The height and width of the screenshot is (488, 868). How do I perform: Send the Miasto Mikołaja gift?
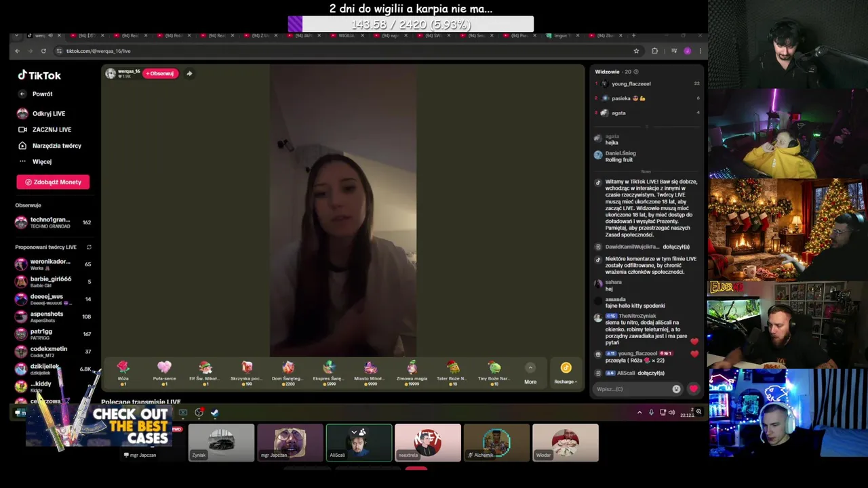(370, 373)
